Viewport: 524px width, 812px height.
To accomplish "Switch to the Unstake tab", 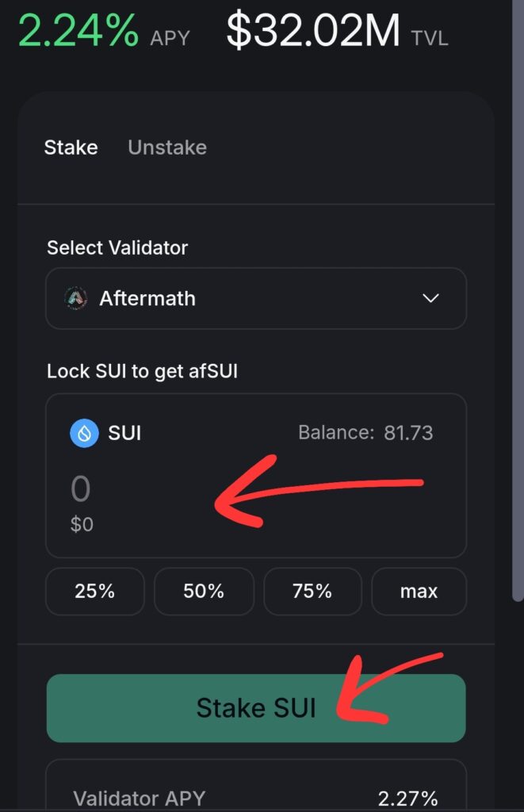I will pos(166,147).
